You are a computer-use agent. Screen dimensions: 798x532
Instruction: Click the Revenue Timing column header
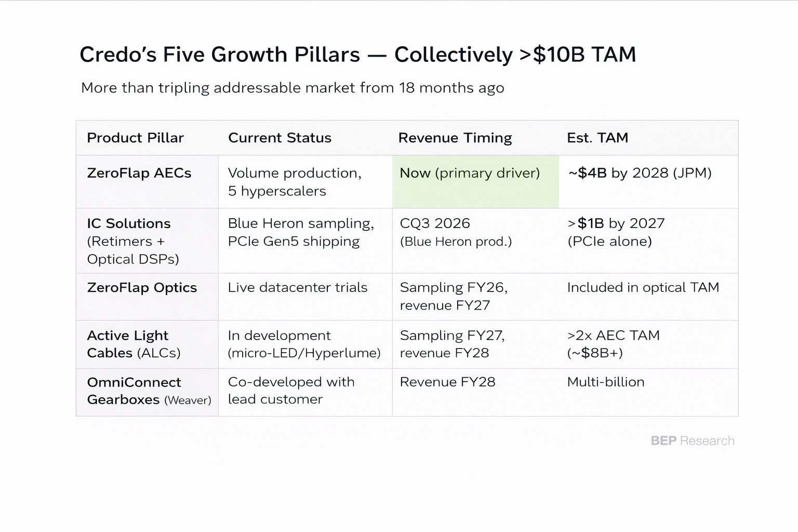[455, 138]
